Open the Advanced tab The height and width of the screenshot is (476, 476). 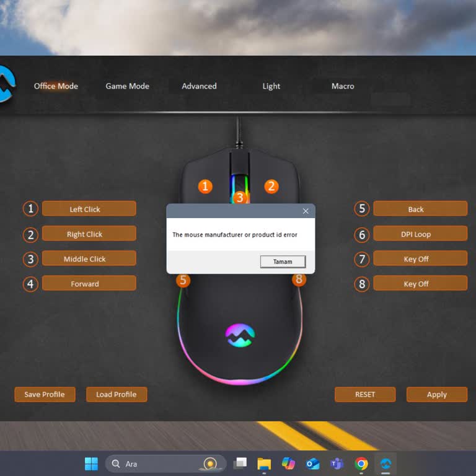[199, 86]
